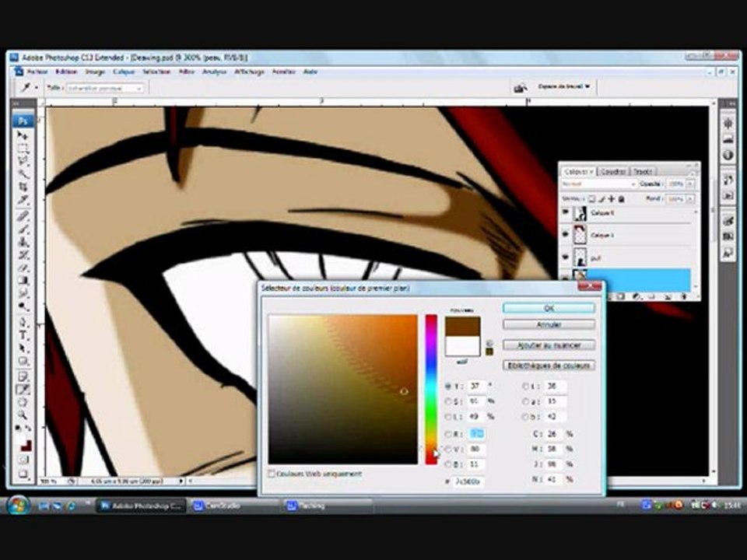Select the S (saturation) radio button
This screenshot has width=747, height=560.
coord(448,401)
